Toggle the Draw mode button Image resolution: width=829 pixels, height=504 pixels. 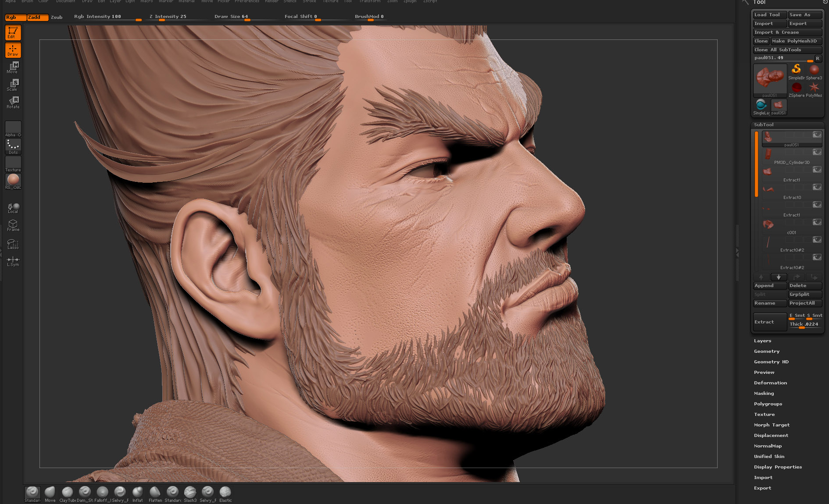click(x=13, y=50)
